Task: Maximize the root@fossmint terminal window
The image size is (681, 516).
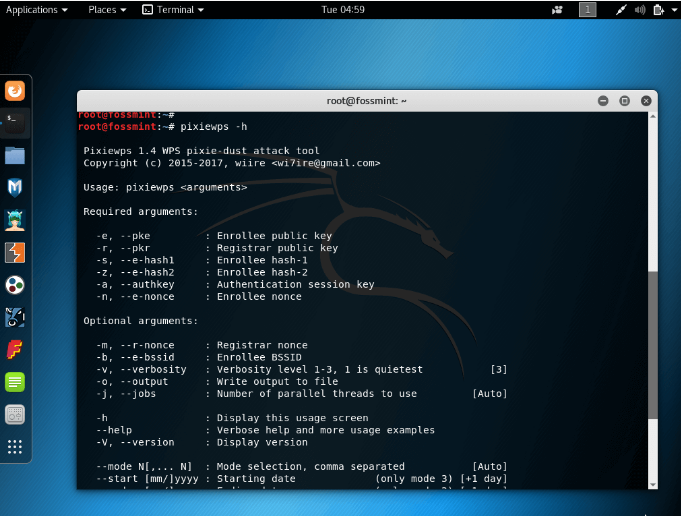Action: (625, 101)
